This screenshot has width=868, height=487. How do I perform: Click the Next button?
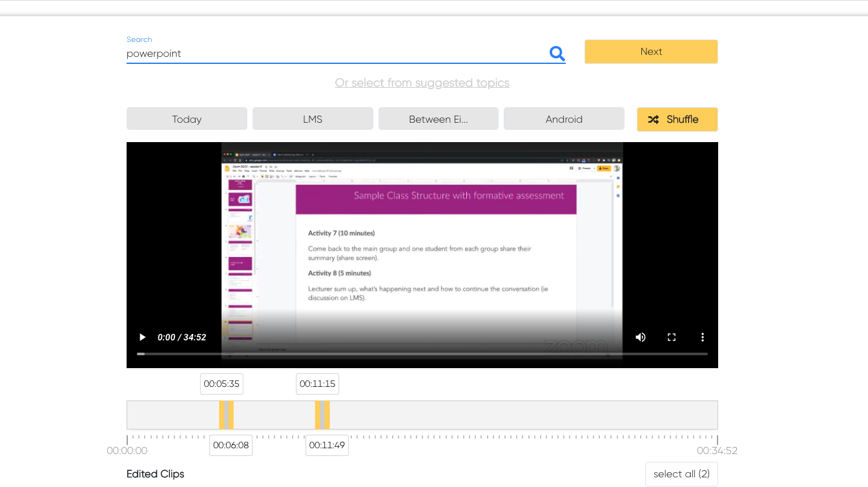pos(651,52)
